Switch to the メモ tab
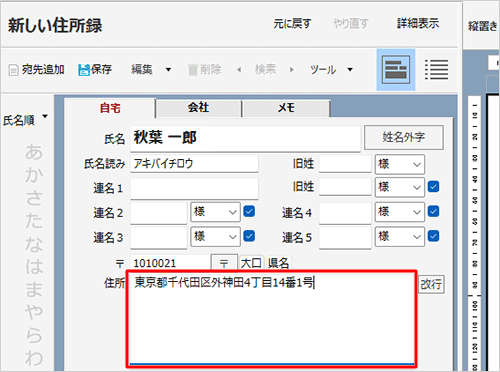 pyautogui.click(x=287, y=108)
